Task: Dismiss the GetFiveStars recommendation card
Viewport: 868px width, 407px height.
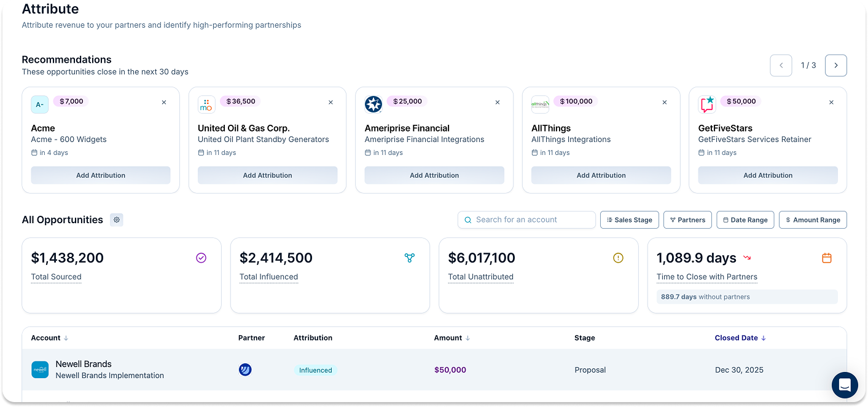Action: click(x=831, y=103)
